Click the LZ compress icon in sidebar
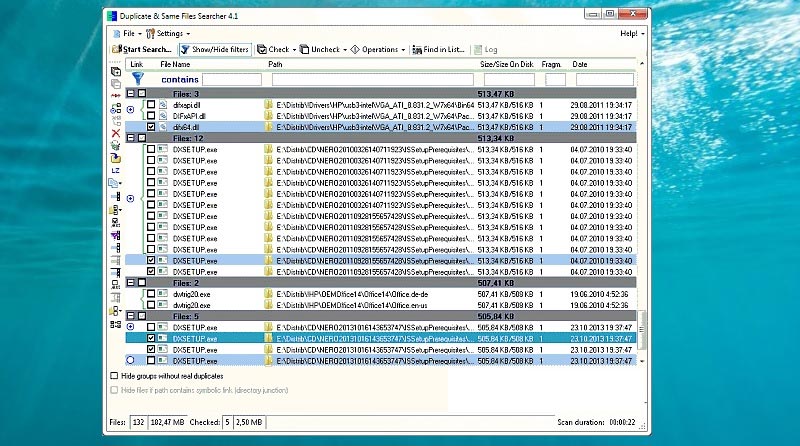This screenshot has width=800, height=446. (116, 170)
